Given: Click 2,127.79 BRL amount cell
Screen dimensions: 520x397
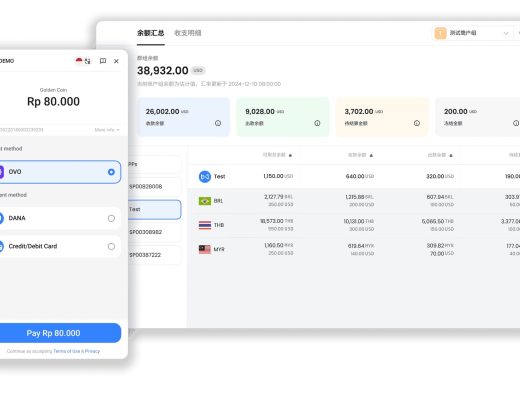Looking at the screenshot, I should [278, 197].
